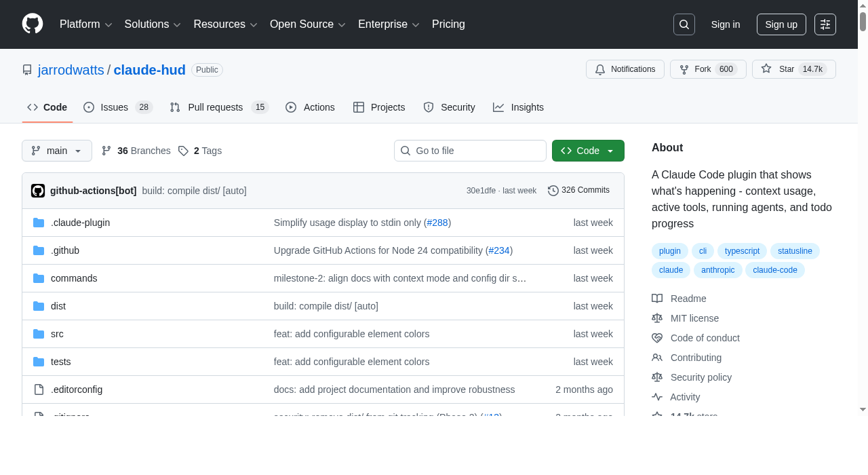Click the github-actions[bot] avatar

(x=38, y=191)
